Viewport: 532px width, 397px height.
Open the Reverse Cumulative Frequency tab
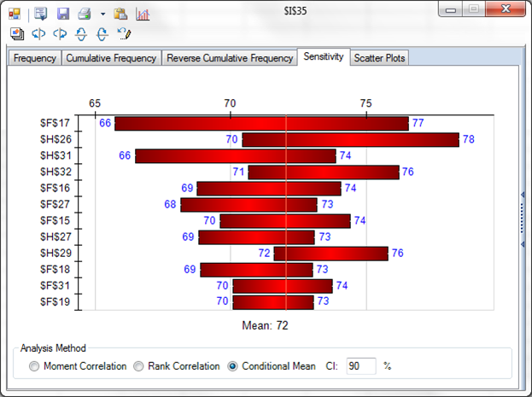230,58
